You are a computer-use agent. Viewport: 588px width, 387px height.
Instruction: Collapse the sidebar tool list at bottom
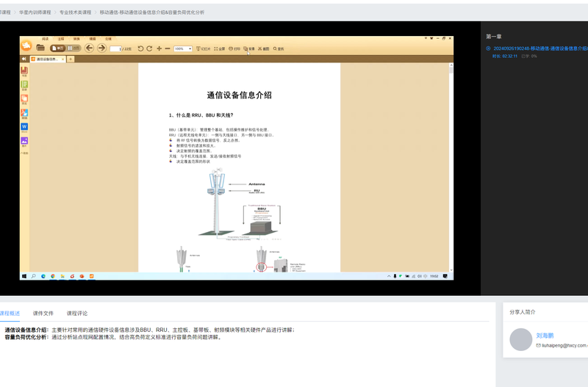24,153
